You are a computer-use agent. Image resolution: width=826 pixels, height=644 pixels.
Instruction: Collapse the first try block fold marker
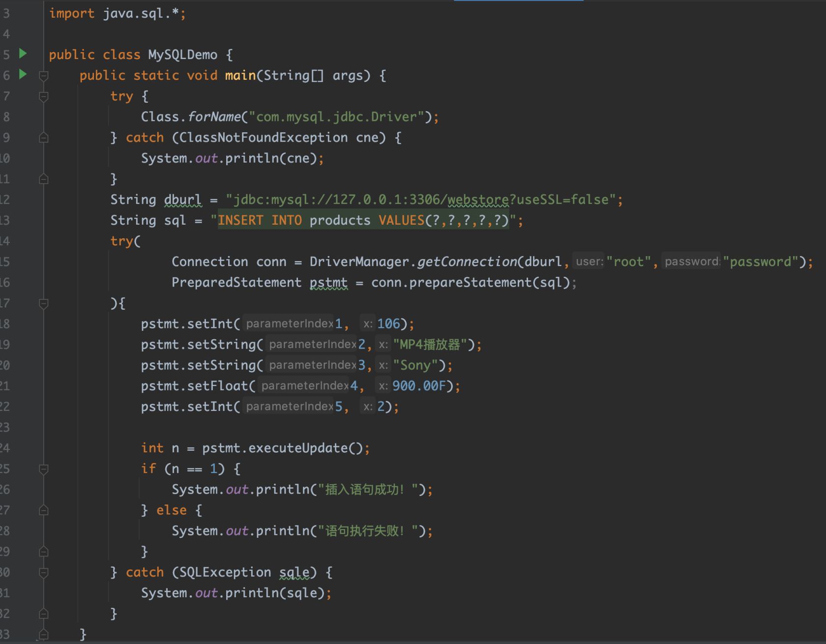point(43,96)
